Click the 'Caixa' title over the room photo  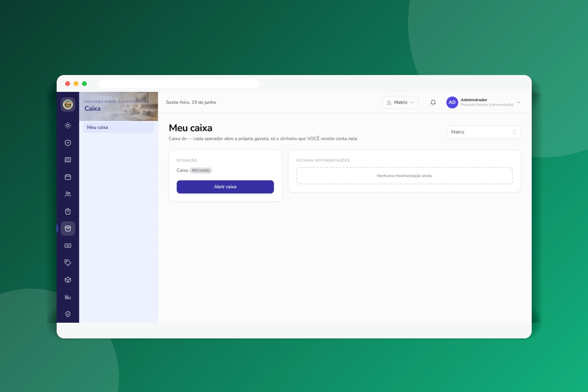click(92, 109)
